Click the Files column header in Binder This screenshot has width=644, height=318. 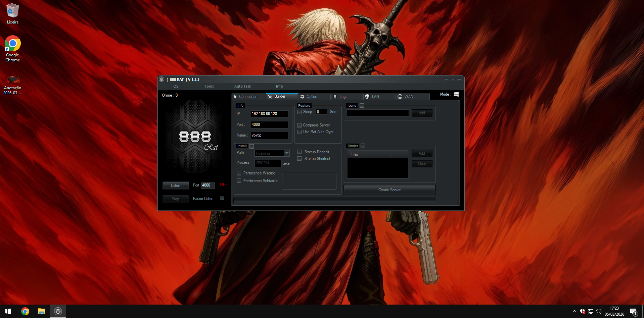point(369,154)
